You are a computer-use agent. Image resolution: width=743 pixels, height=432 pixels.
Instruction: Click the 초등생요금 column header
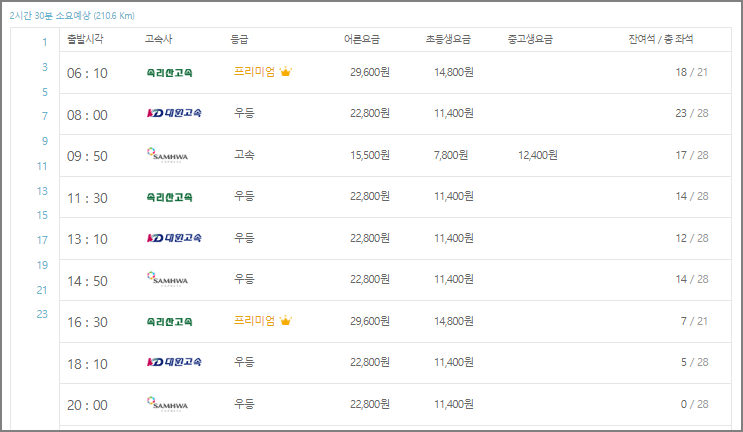(448, 39)
